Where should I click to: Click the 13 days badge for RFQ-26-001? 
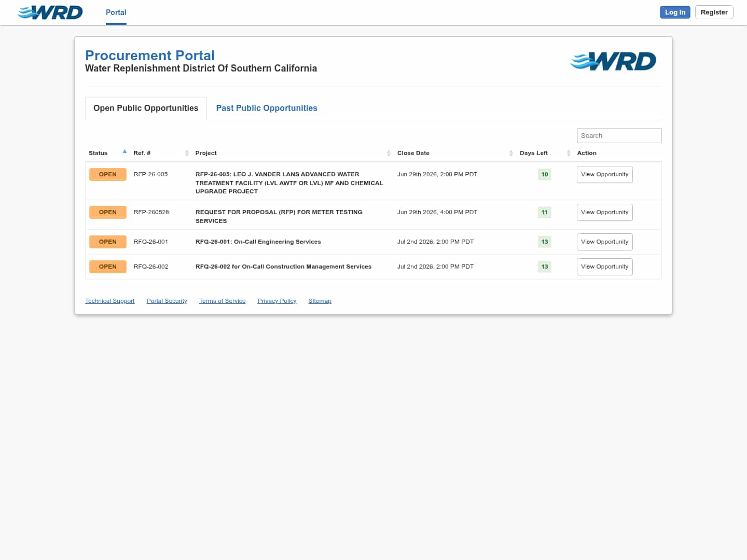[x=545, y=242]
